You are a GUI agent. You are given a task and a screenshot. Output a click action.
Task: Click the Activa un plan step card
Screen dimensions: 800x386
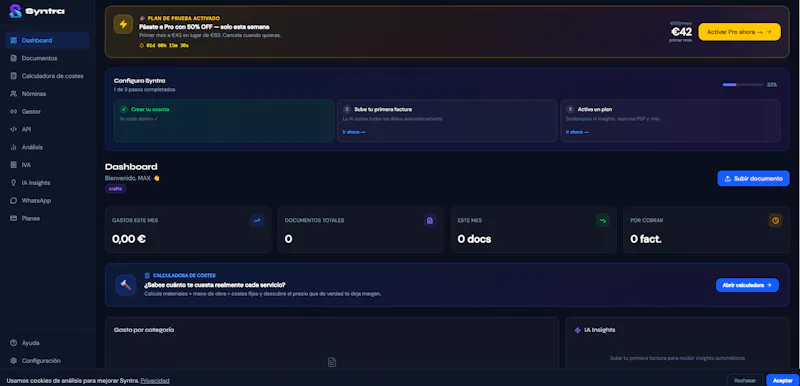tap(670, 120)
